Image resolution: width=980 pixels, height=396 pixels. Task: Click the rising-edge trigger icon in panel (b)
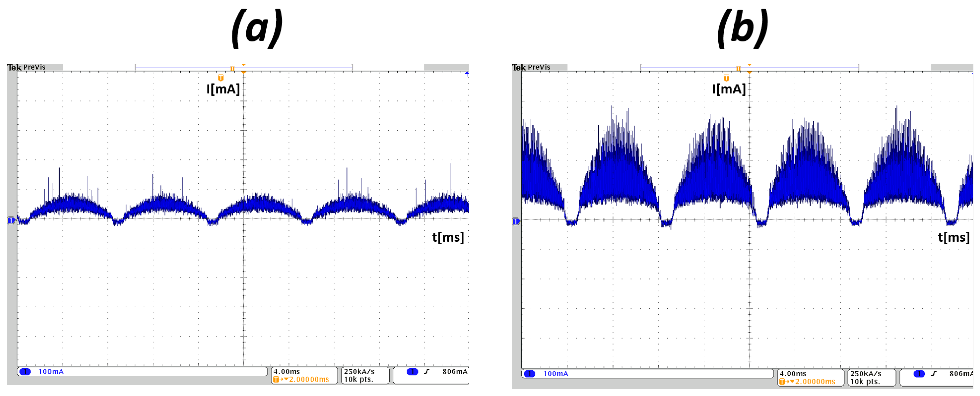click(934, 374)
